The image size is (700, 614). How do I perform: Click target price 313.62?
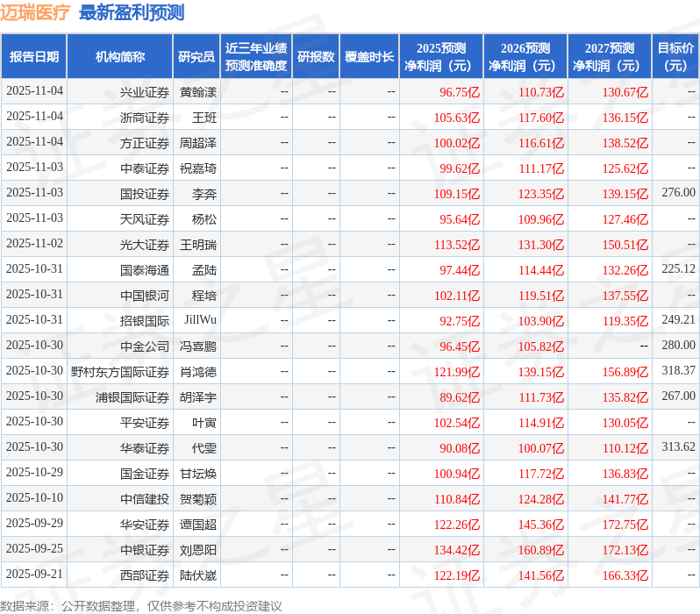[678, 447]
